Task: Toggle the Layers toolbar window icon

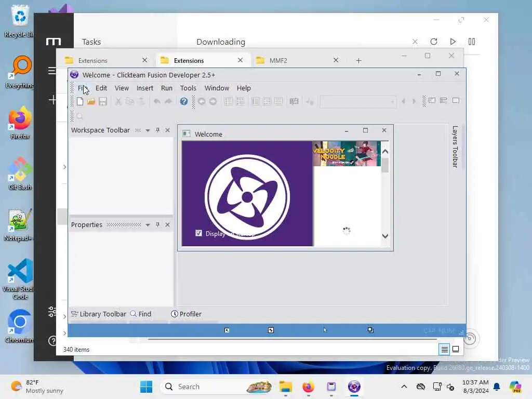Action: (456, 100)
